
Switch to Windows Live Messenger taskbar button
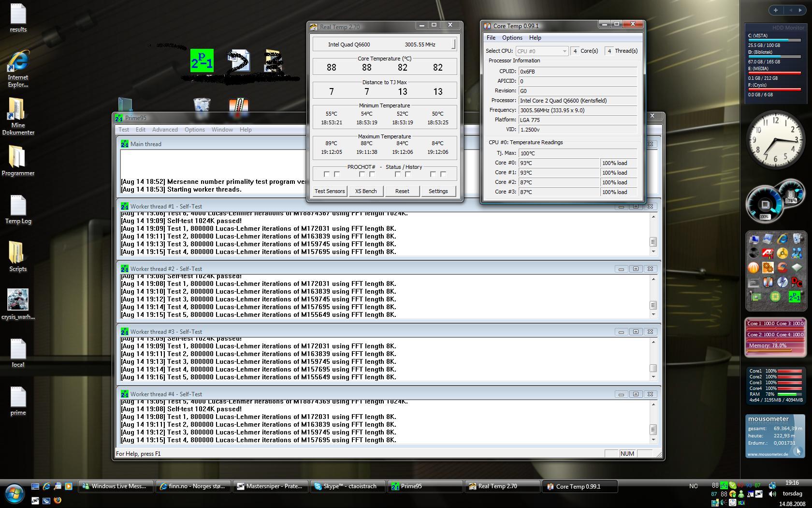tap(116, 486)
